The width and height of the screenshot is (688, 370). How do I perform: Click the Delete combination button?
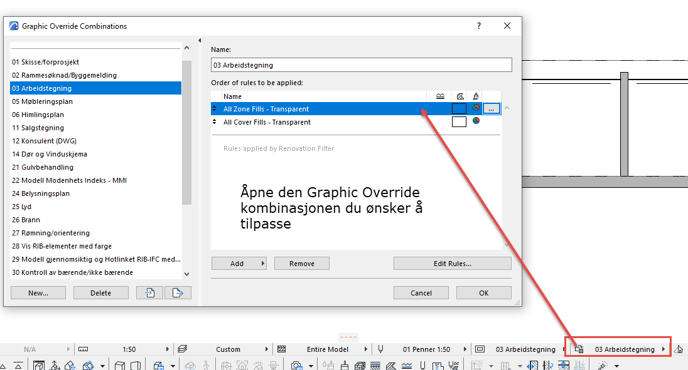[101, 293]
